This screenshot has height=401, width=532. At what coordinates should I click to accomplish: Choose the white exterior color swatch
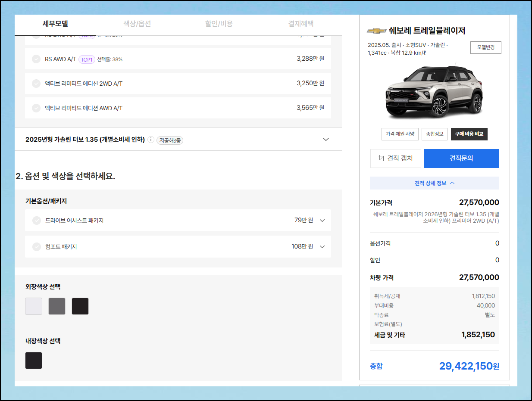click(34, 306)
